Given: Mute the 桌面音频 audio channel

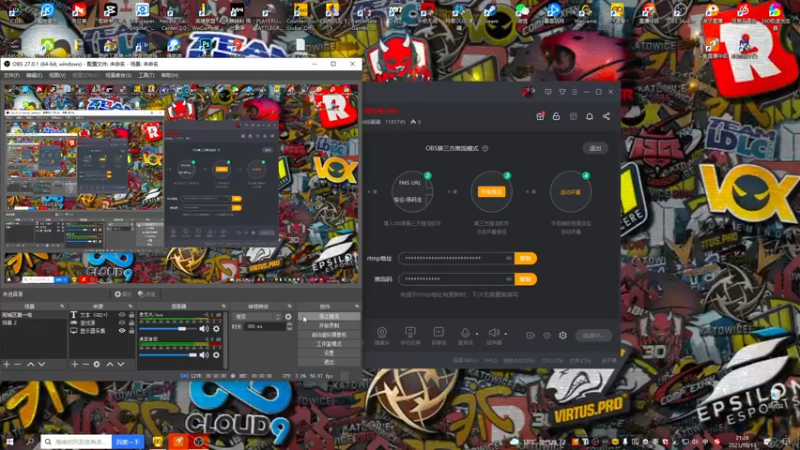Looking at the screenshot, I should point(204,355).
